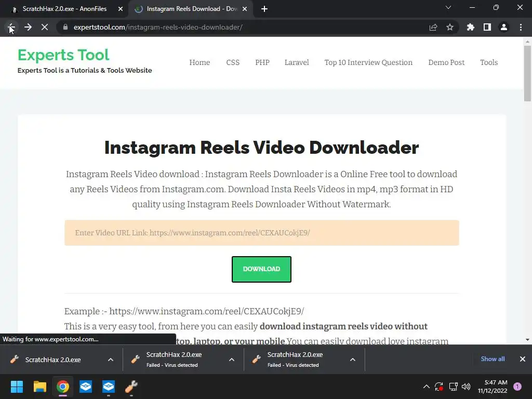This screenshot has height=399, width=532.
Task: Click the scrollbar down arrow
Action: tap(527, 340)
